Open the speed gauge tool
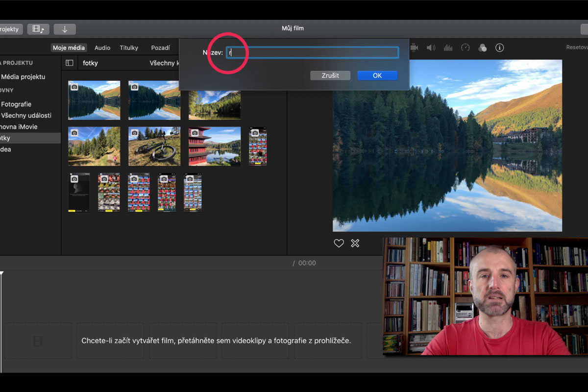588x392 pixels. [x=465, y=48]
